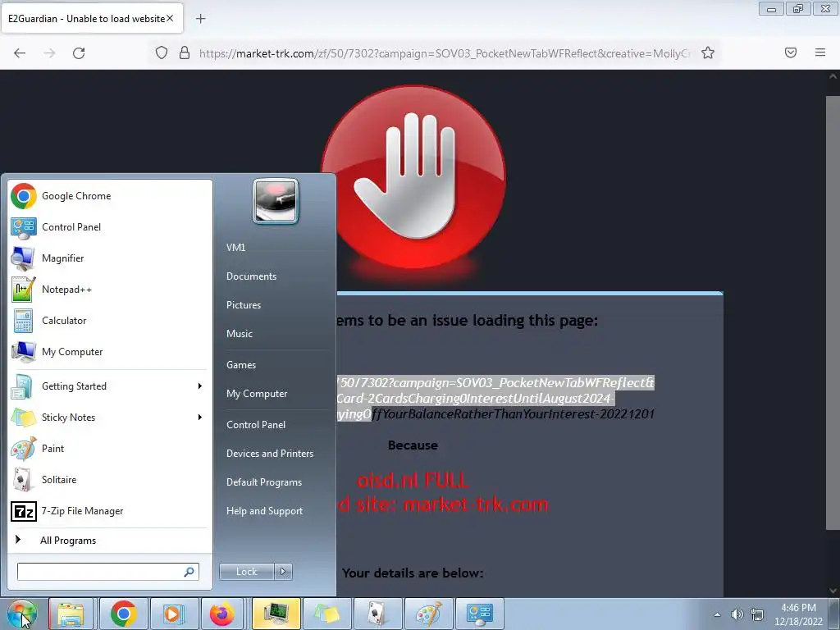Show All Programs list
Image resolution: width=840 pixels, height=630 pixels.
(x=110, y=540)
